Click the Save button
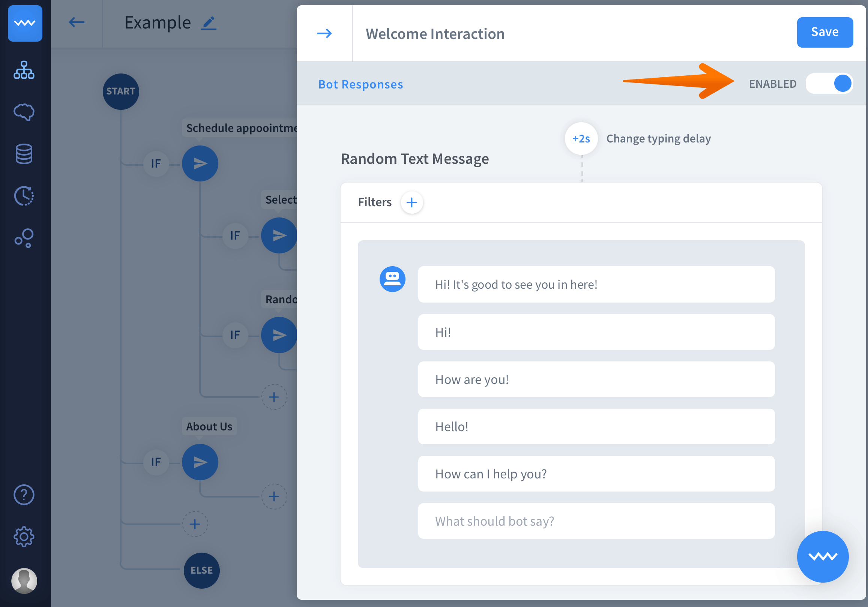Viewport: 868px width, 607px height. (824, 32)
